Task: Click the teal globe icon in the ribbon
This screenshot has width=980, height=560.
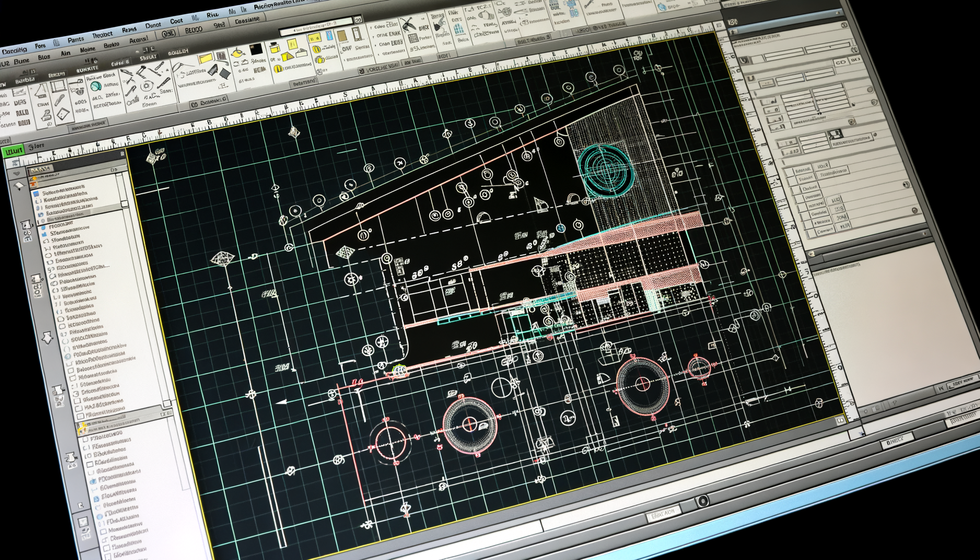Action: tap(95, 86)
